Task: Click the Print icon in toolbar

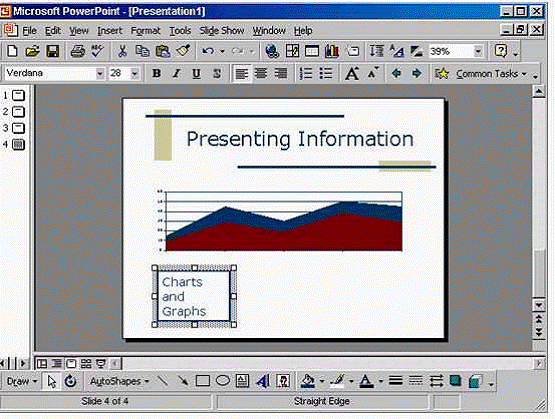Action: tap(77, 52)
